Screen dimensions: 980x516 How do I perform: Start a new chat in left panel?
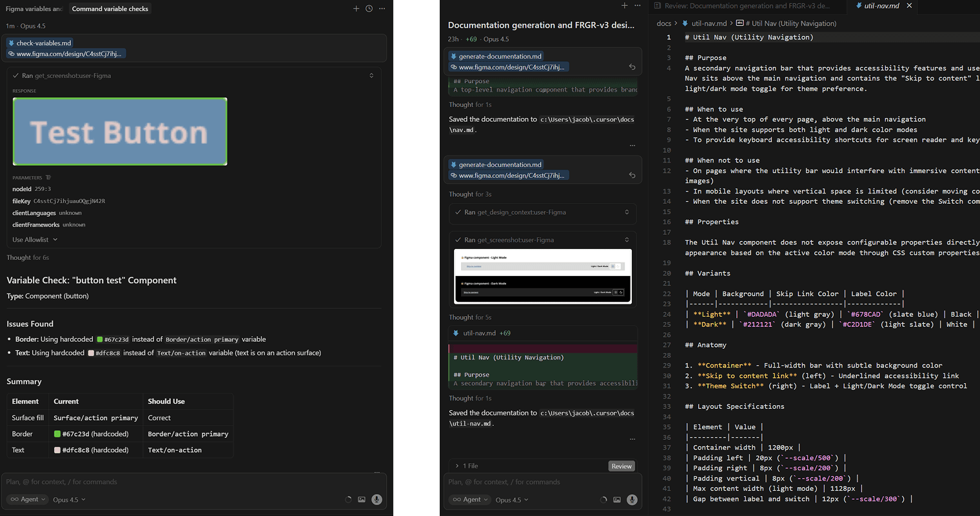(356, 8)
